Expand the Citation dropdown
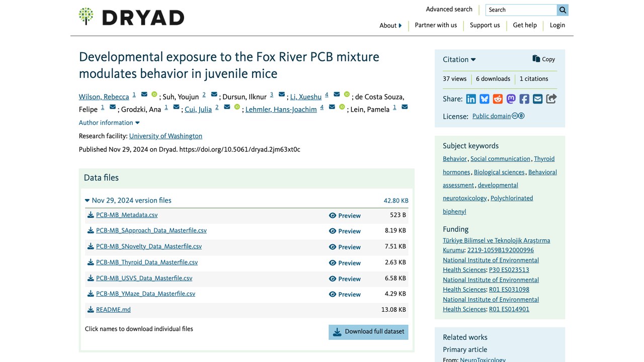 click(459, 59)
